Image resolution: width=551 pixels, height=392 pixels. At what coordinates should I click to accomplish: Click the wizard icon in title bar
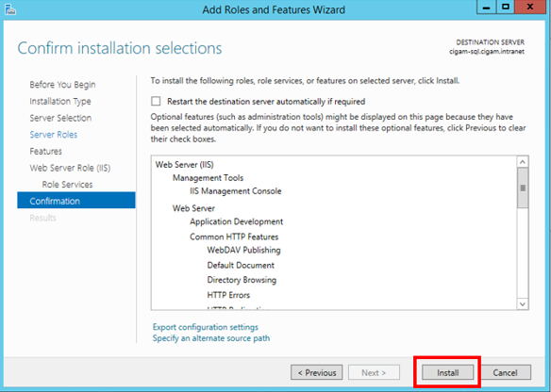[x=10, y=9]
